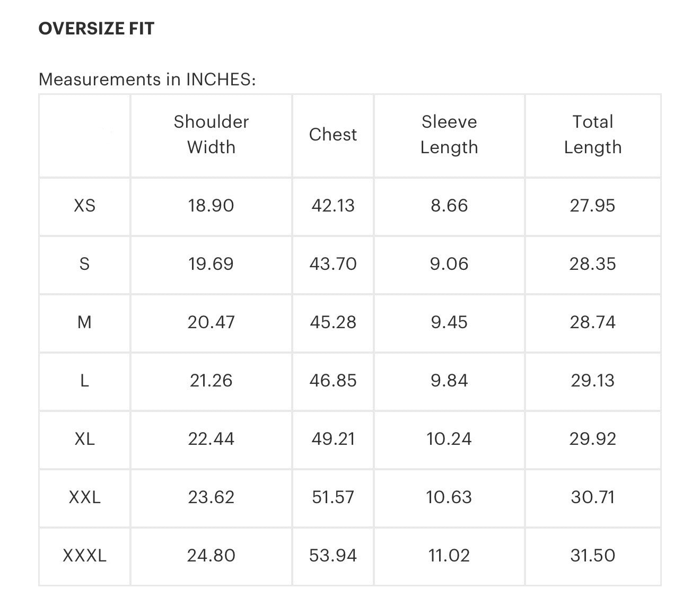Select the Shoulder Width column header

coord(211,134)
